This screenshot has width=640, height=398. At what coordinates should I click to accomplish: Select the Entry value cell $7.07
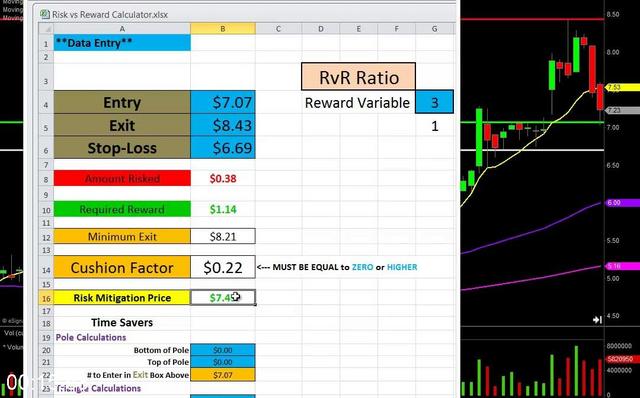point(223,102)
